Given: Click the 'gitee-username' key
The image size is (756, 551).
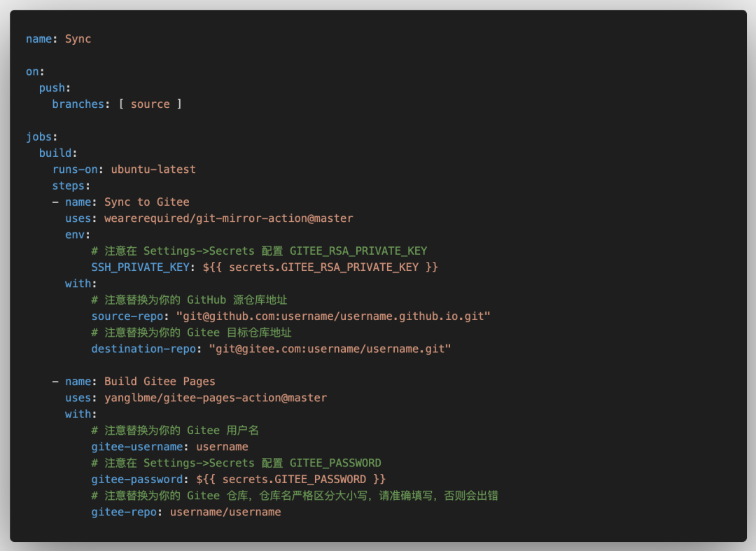Looking at the screenshot, I should coord(137,447).
